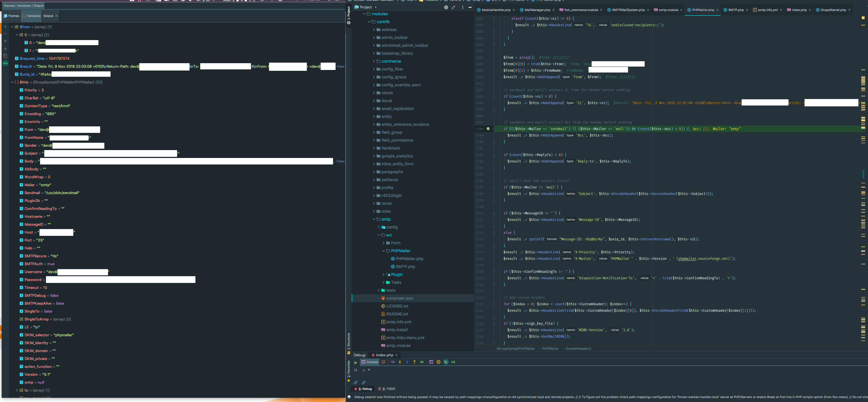Select composer.json in Project tree
Image resolution: width=868 pixels, height=402 pixels.
tap(399, 298)
